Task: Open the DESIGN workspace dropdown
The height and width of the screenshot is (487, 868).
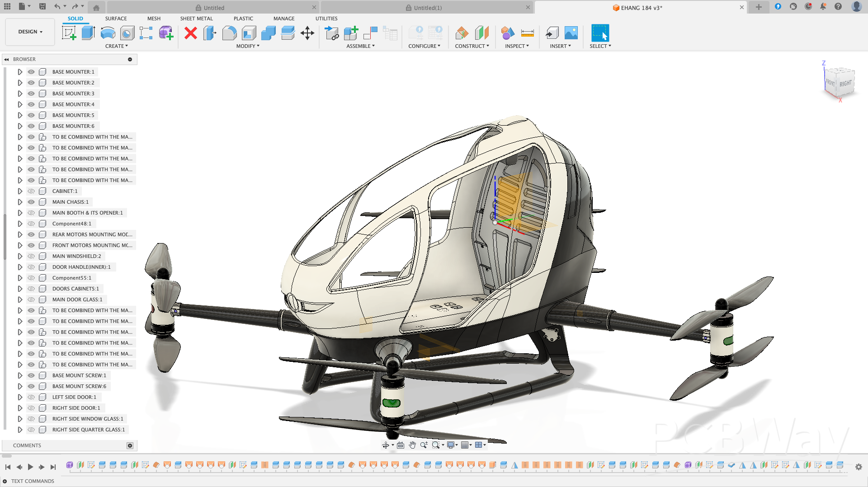Action: (x=30, y=32)
